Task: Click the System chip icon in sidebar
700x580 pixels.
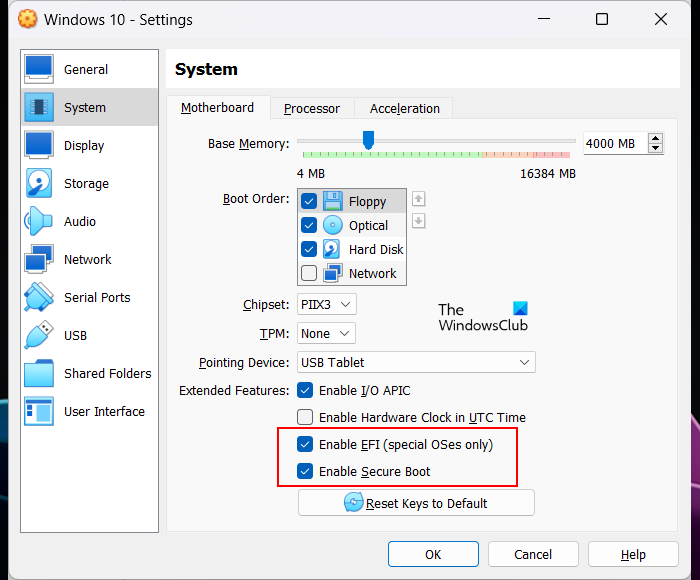Action: [x=39, y=107]
